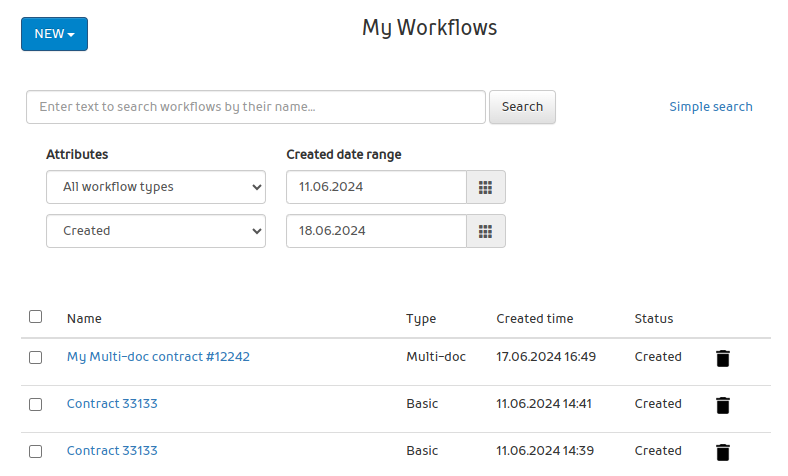Expand the All workflow types dropdown
The width and height of the screenshot is (788, 476).
coord(155,187)
